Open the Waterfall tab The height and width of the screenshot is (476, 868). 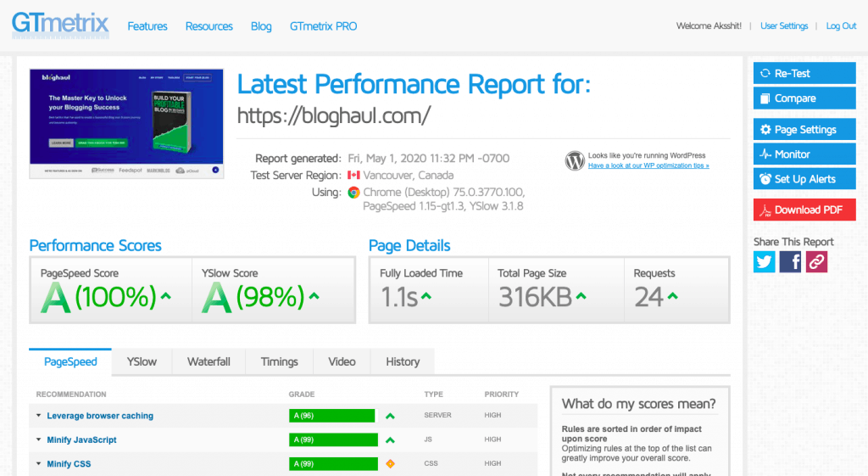tap(209, 361)
